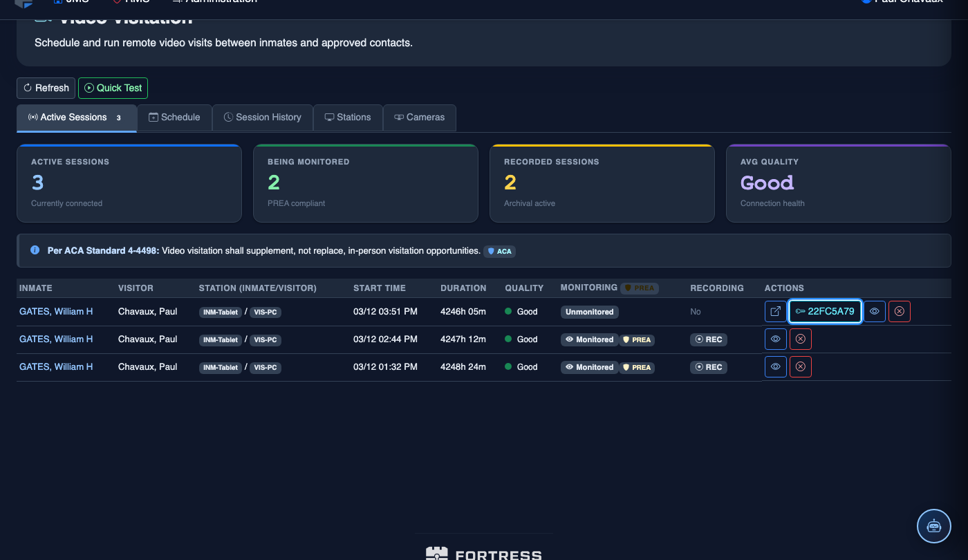The width and height of the screenshot is (968, 560).
Task: Toggle monitoring eye for 02:44 PM session
Action: coord(775,339)
